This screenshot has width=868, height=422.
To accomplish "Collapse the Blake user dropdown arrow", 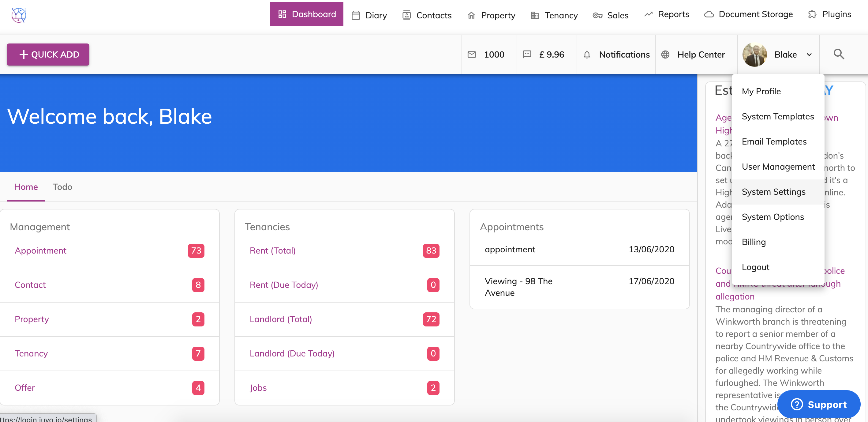I will [809, 55].
